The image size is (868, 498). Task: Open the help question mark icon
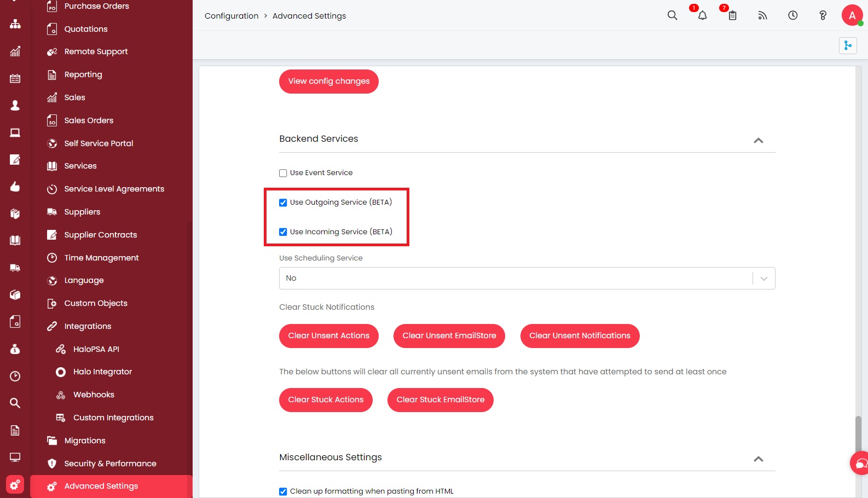click(823, 15)
